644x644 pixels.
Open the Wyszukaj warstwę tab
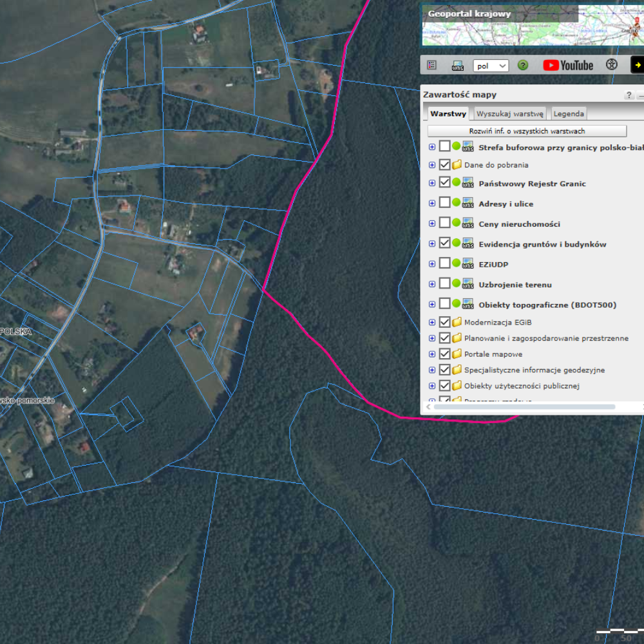[x=510, y=114]
